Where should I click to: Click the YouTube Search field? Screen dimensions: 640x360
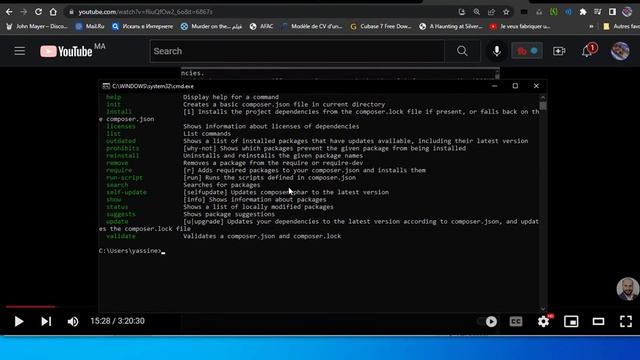point(297,51)
